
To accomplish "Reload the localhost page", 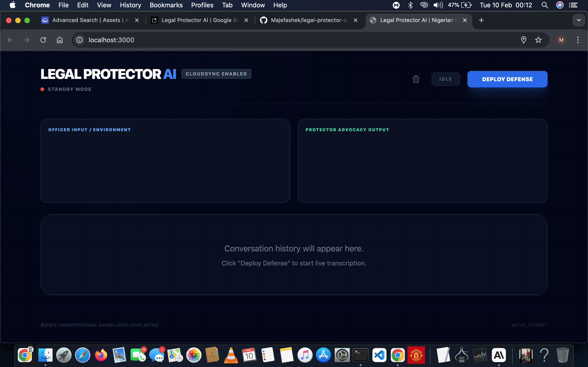I will [x=43, y=40].
